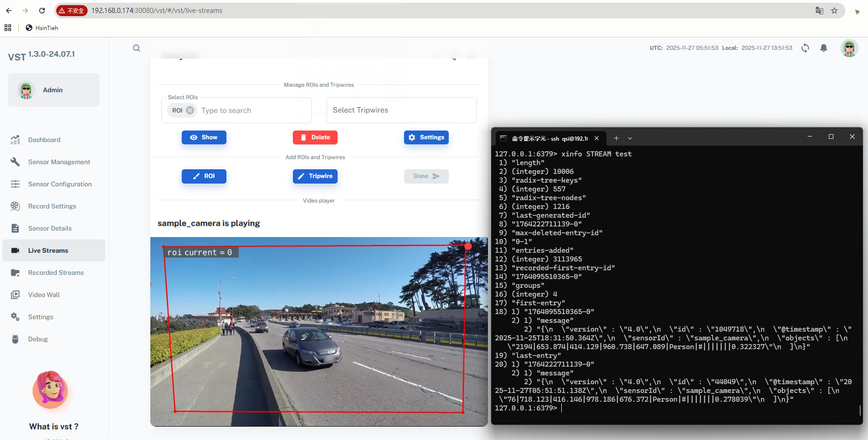The image size is (868, 440).
Task: Click the VST search magnifier icon
Action: (137, 48)
